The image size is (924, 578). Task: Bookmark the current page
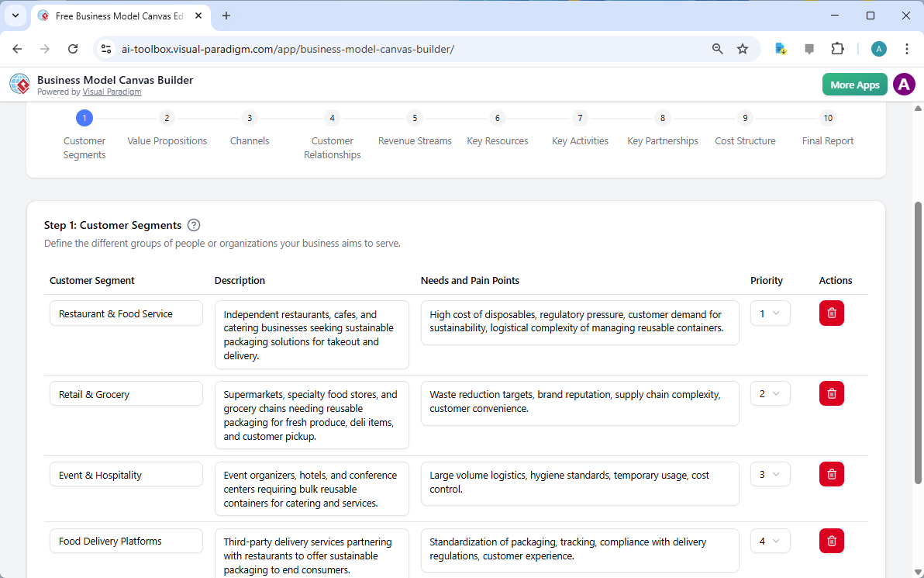tap(743, 48)
